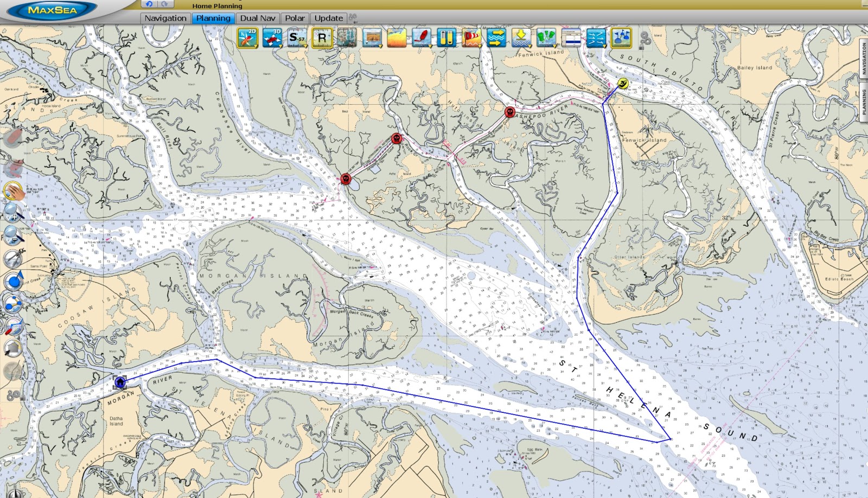
Task: Redo the last undone action
Action: pos(165,4)
